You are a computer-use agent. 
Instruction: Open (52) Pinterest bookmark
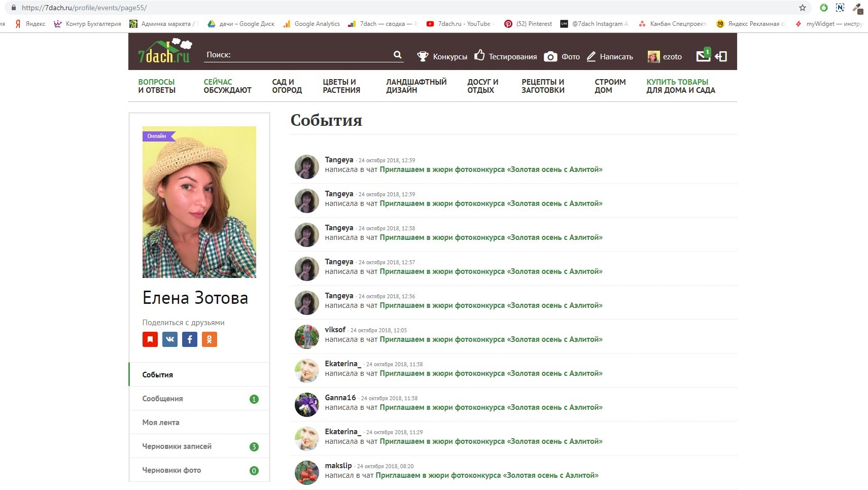[x=528, y=24]
